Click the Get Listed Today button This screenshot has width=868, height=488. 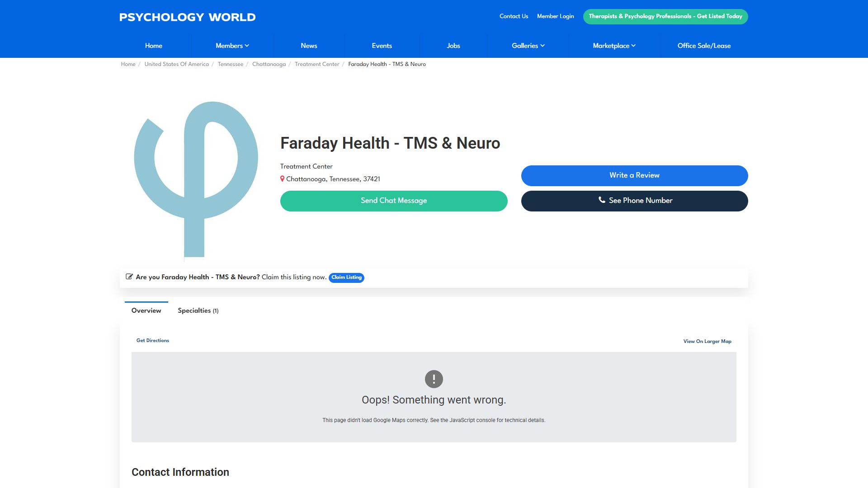(x=665, y=16)
